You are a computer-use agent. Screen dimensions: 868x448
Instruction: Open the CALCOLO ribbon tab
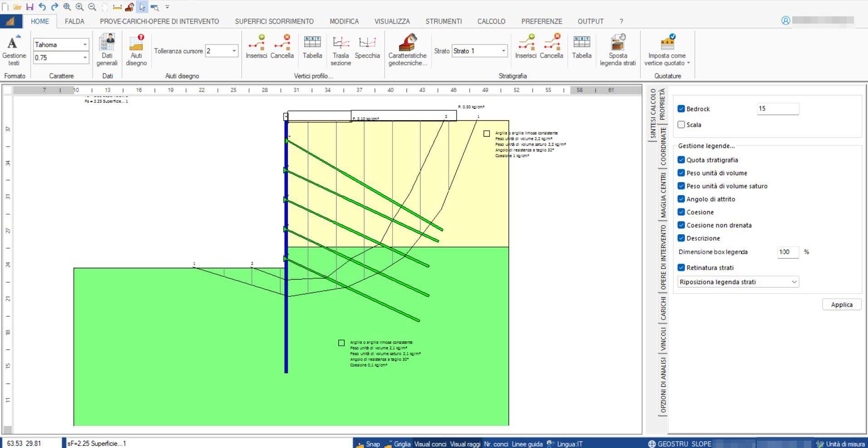click(x=491, y=21)
